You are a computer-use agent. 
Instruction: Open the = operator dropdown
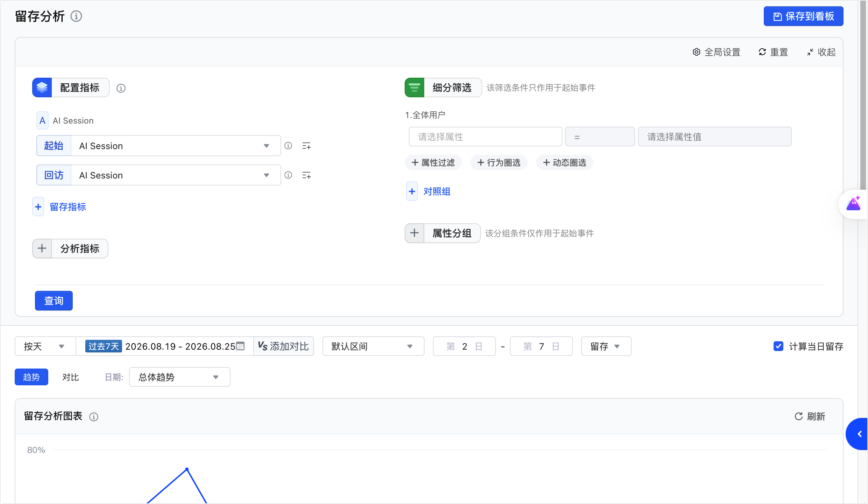600,136
